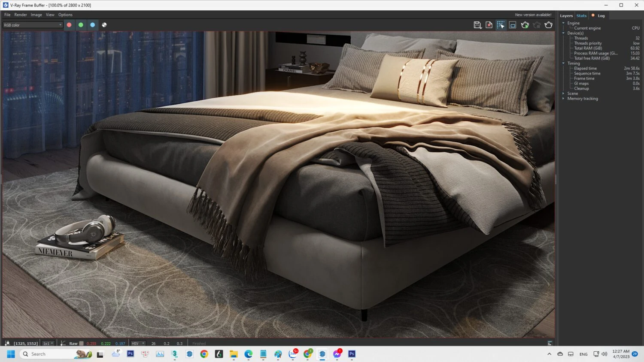Toggle the render region selection tool
The height and width of the screenshot is (362, 644).
click(501, 25)
